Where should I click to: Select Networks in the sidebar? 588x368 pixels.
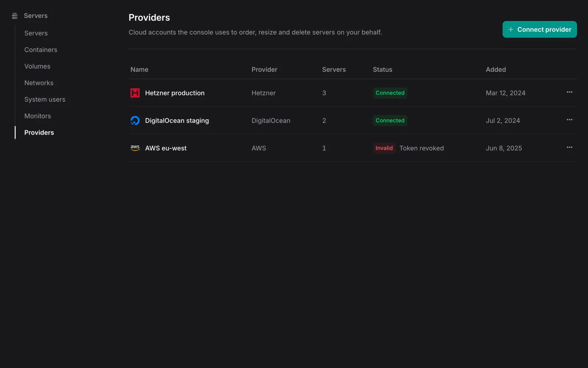point(39,83)
